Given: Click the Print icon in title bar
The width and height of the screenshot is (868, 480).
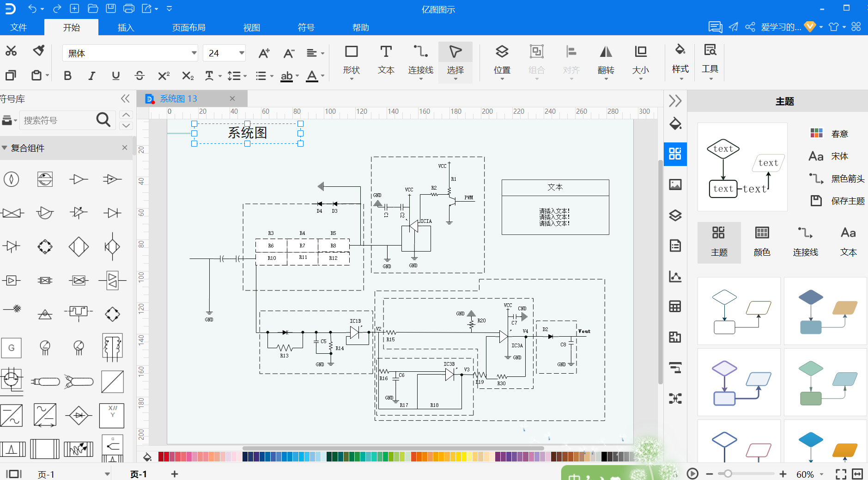Looking at the screenshot, I should pyautogui.click(x=129, y=8).
